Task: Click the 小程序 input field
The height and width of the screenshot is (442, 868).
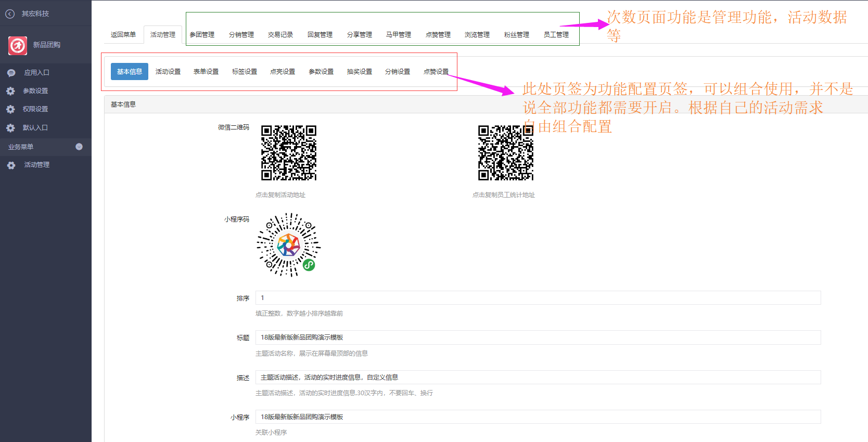Action: tap(538, 417)
